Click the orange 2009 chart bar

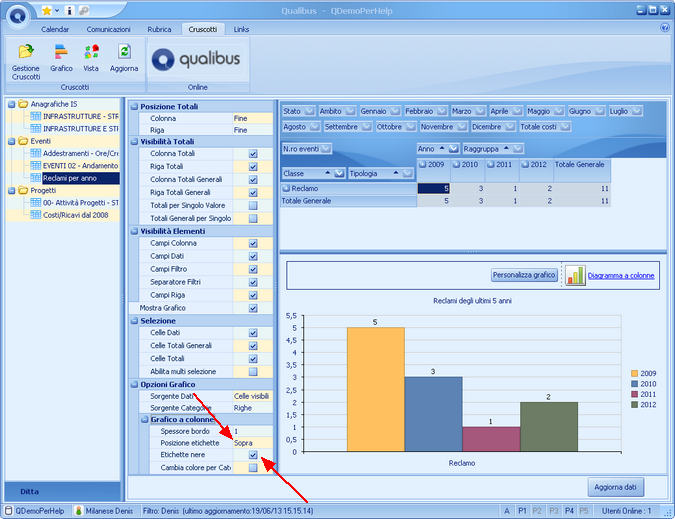376,389
